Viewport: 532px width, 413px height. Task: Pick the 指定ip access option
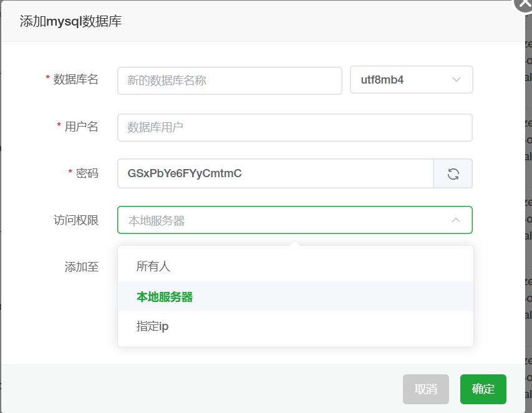[x=296, y=326]
